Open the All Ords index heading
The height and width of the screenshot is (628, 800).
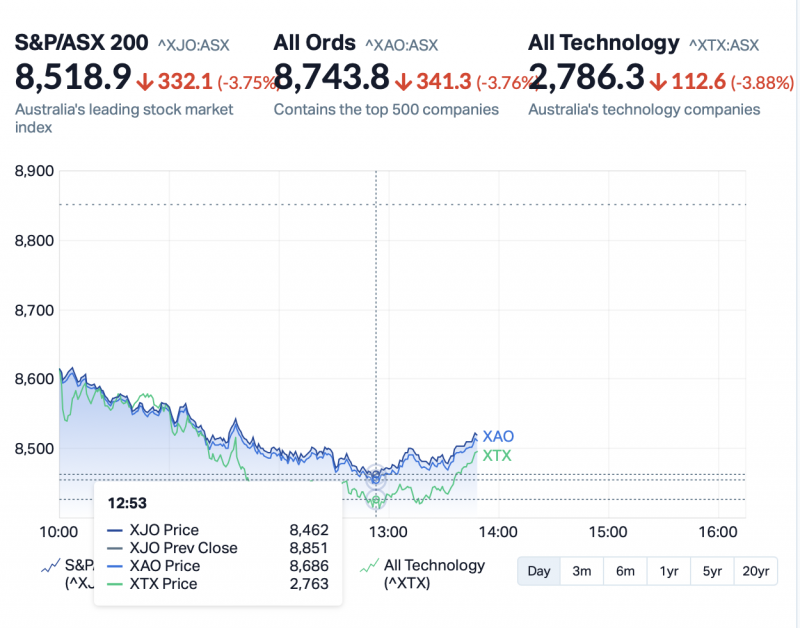click(x=314, y=43)
